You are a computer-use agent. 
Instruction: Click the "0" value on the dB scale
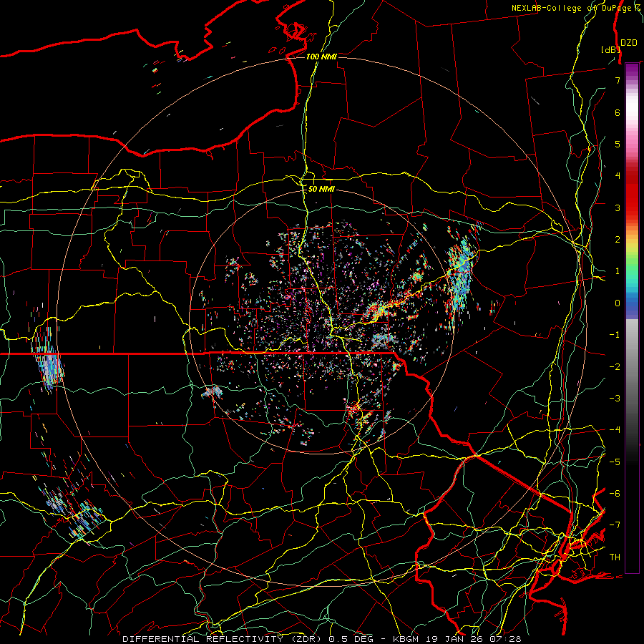click(x=618, y=303)
